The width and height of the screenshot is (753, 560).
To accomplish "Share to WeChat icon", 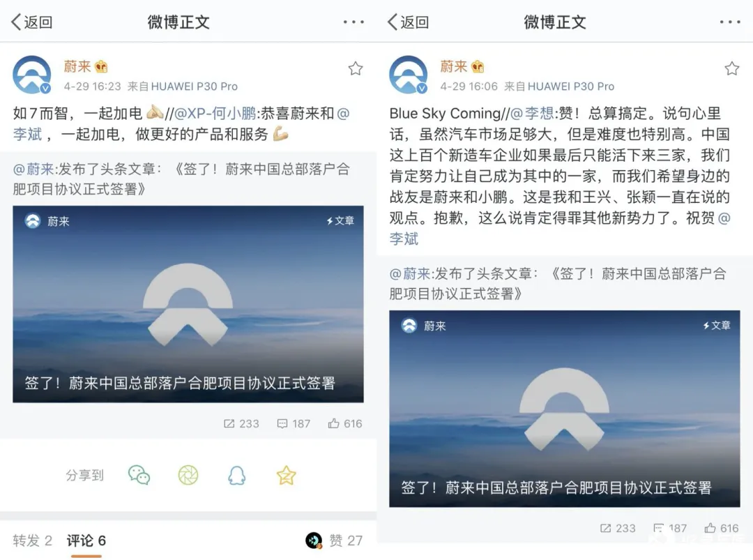I will coord(139,475).
